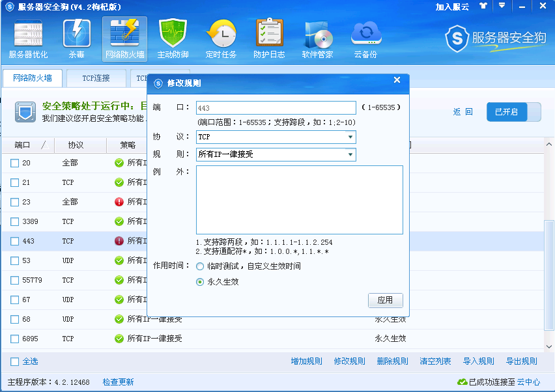Open the 杀毒 antivirus module
The width and height of the screenshot is (555, 392).
pyautogui.click(x=76, y=39)
